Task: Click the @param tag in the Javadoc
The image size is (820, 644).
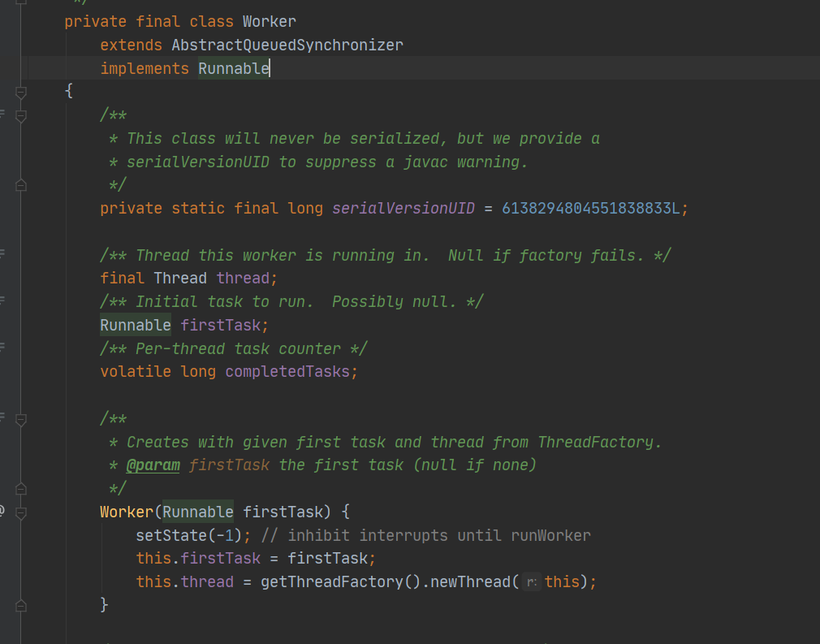Action: coord(153,465)
